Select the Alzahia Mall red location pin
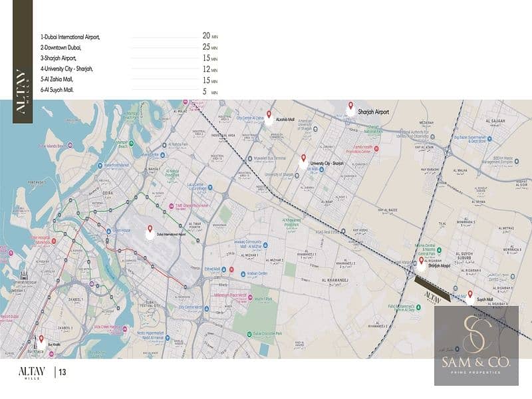This screenshot has height=399, width=532. click(269, 114)
